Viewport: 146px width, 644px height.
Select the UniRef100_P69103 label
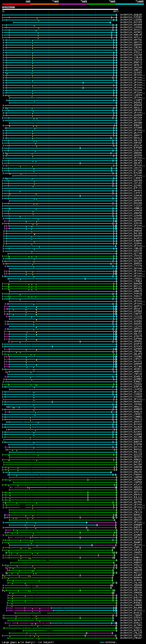point(131,565)
